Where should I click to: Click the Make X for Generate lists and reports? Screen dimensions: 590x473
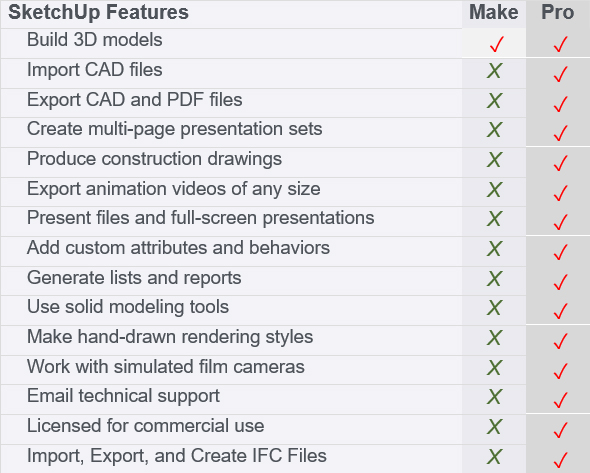(494, 278)
